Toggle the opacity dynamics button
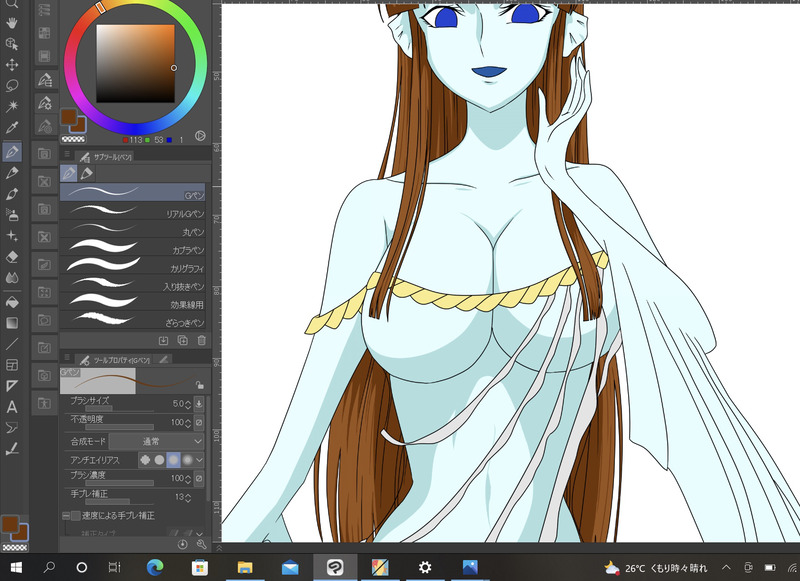 [x=199, y=422]
